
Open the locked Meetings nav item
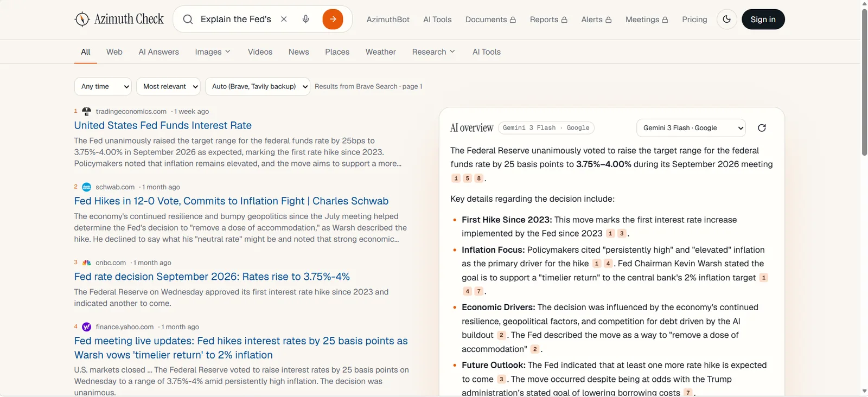point(647,20)
